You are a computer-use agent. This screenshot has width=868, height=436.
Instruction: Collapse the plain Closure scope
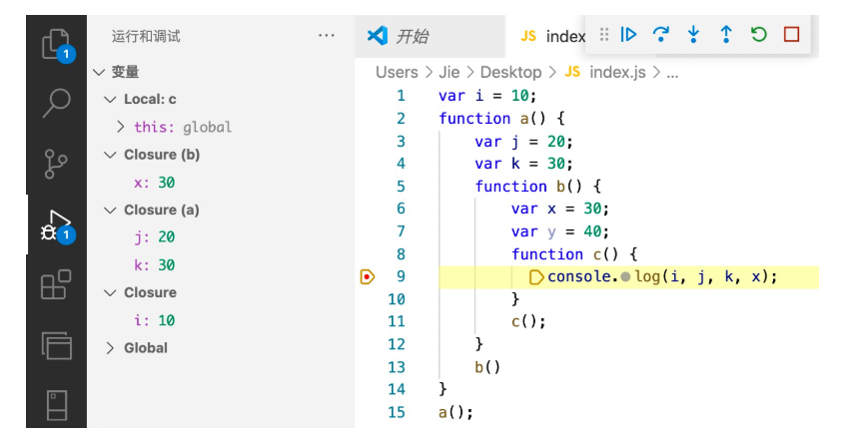pyautogui.click(x=110, y=293)
